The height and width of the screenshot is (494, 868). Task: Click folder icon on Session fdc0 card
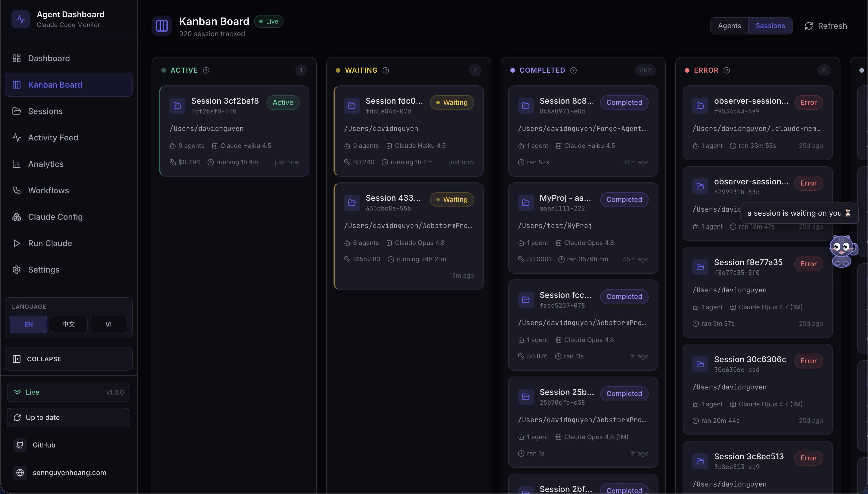(352, 105)
